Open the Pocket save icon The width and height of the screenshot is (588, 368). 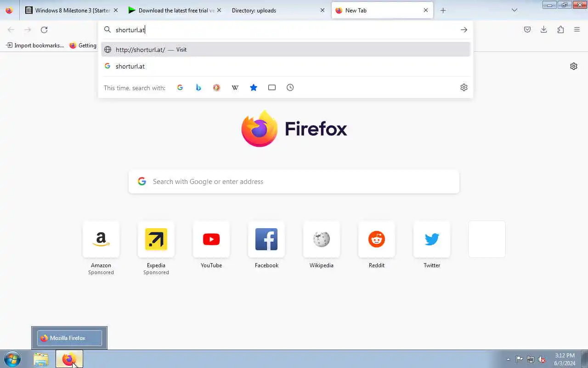[x=527, y=29]
